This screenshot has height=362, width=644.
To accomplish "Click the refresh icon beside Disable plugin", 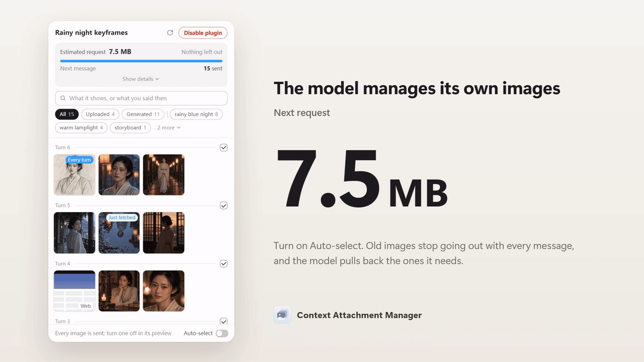I will point(170,33).
